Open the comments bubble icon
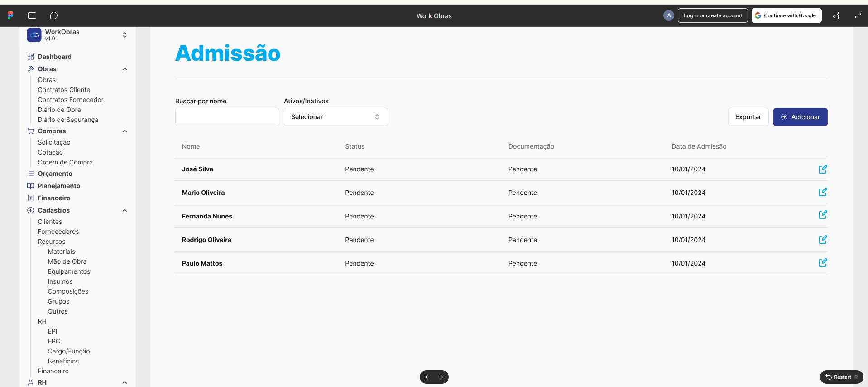The width and height of the screenshot is (868, 387). coord(54,15)
